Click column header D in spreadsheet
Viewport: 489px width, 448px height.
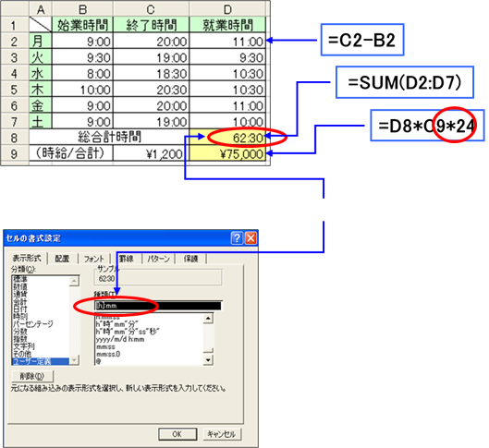tap(227, 9)
